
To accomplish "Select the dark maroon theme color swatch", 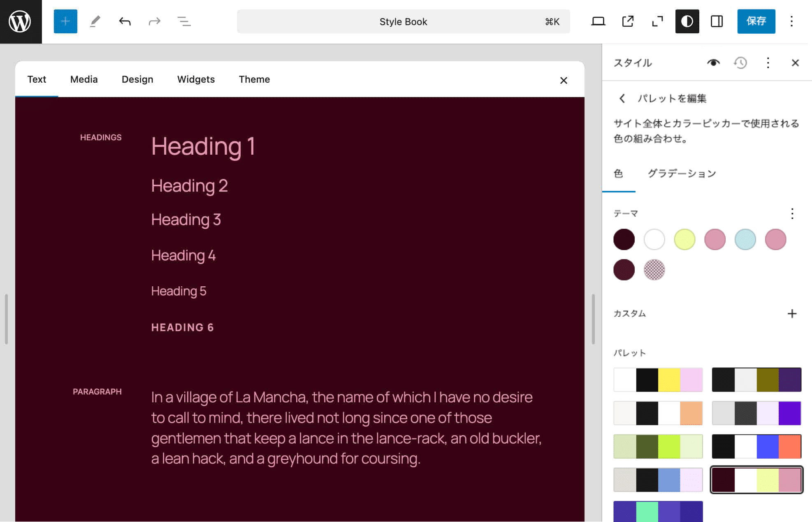I will [624, 239].
